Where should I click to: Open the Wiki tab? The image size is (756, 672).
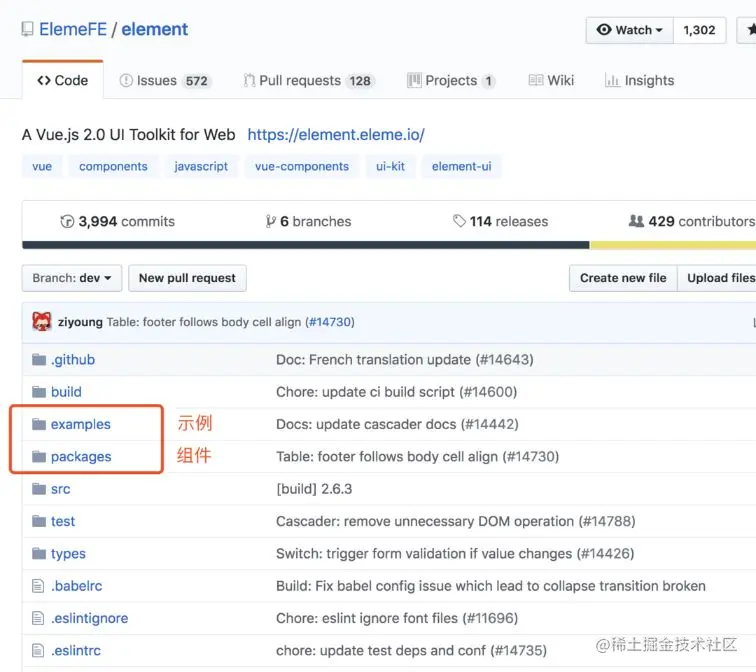tap(551, 81)
